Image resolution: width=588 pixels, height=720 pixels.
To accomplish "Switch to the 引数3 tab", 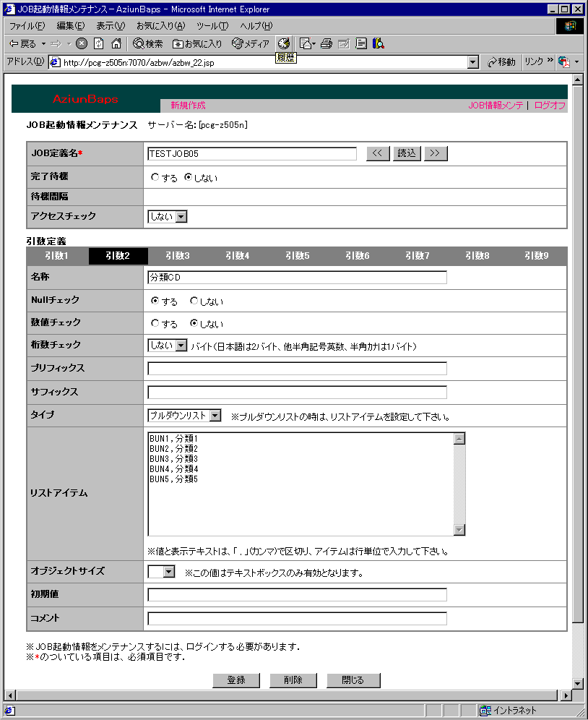I will click(x=177, y=256).
